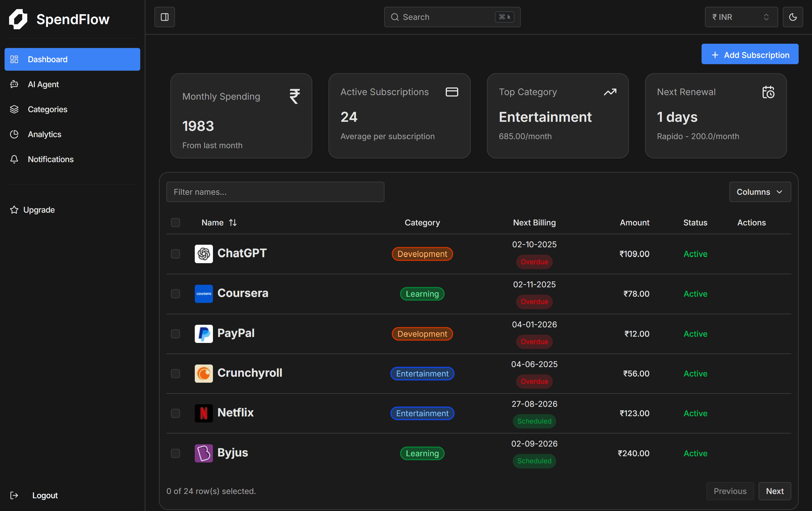Open the INR currency selector
Image resolution: width=812 pixels, height=511 pixels.
click(741, 17)
